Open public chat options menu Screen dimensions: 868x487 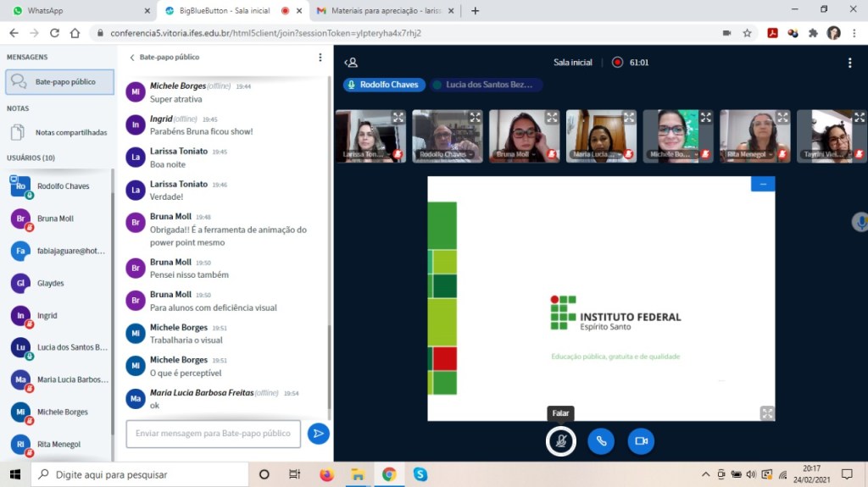tap(320, 58)
